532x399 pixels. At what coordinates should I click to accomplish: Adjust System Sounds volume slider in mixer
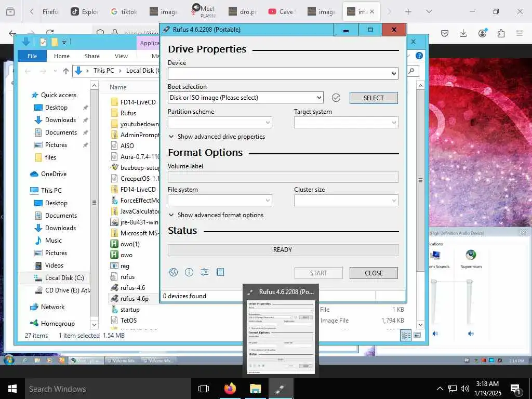(x=434, y=282)
